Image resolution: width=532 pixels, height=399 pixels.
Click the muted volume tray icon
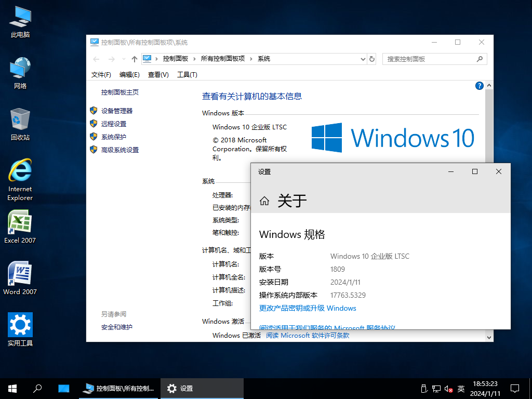coord(448,389)
